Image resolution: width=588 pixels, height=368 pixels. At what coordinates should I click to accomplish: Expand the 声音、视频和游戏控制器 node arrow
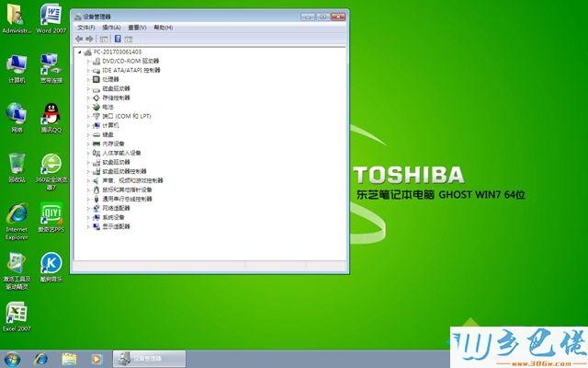coord(88,180)
